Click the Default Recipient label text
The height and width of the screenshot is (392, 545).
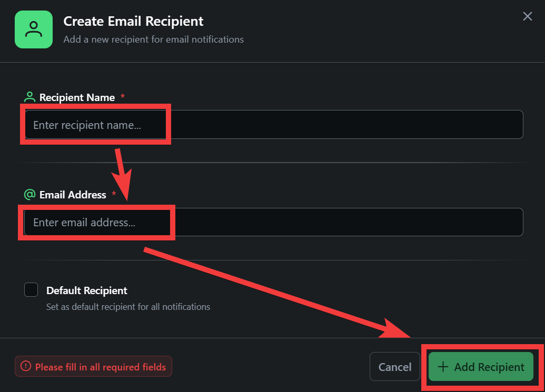[87, 290]
